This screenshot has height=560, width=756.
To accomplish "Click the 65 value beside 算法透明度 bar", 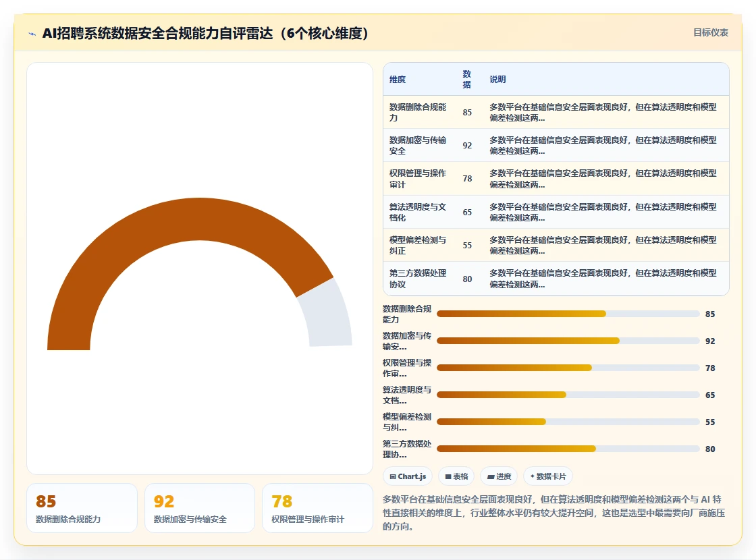I will pos(710,395).
